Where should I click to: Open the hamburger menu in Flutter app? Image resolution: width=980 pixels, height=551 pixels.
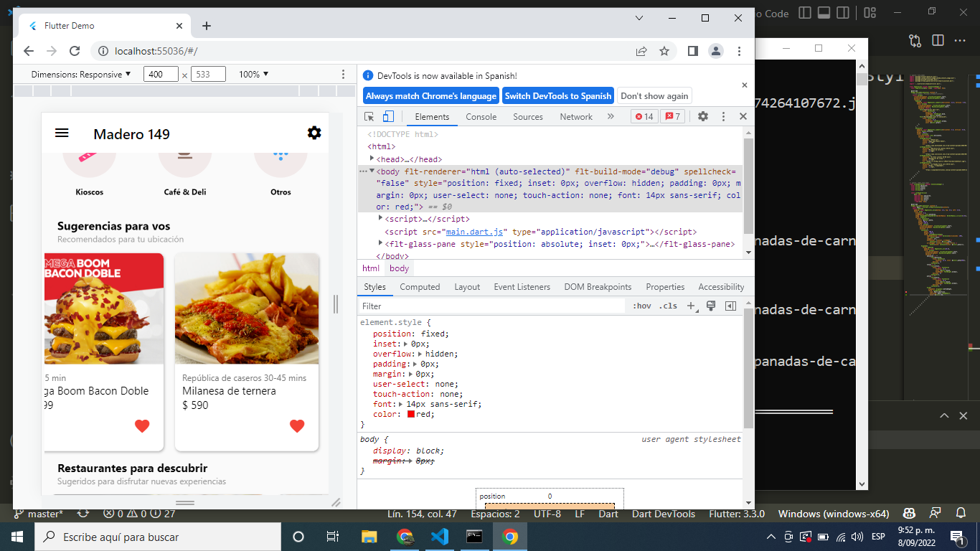coord(62,133)
